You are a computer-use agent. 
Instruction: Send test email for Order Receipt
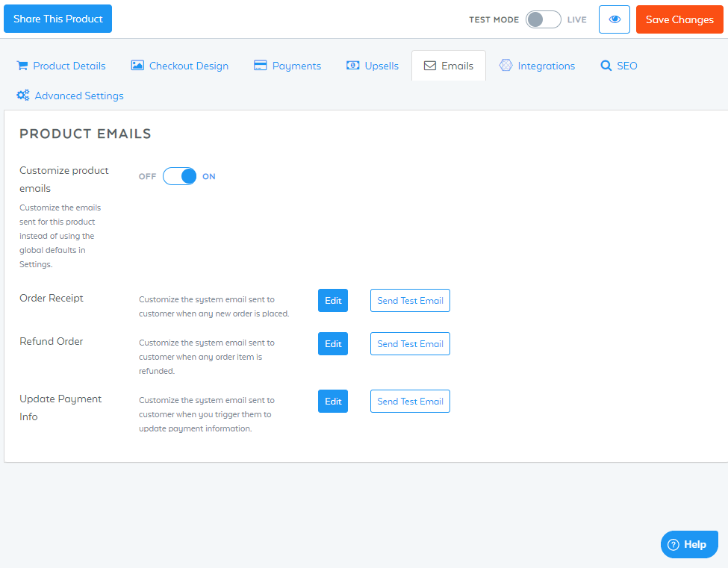(410, 301)
